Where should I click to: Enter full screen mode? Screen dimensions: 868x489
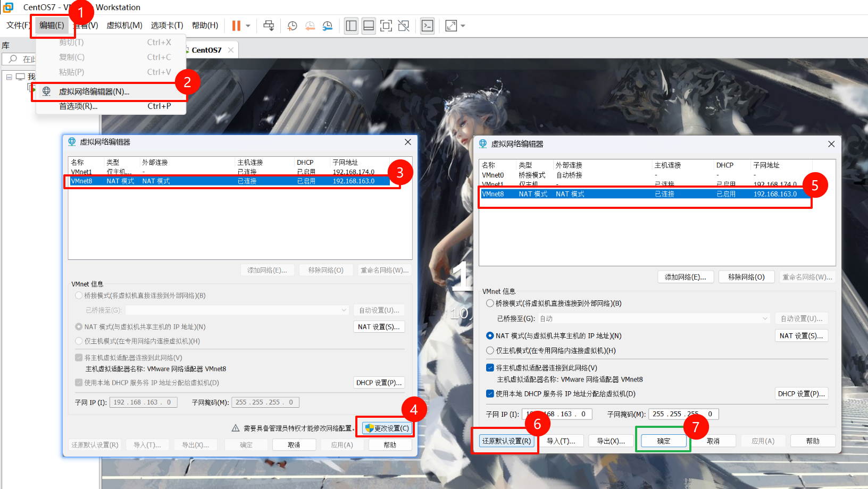click(x=386, y=26)
